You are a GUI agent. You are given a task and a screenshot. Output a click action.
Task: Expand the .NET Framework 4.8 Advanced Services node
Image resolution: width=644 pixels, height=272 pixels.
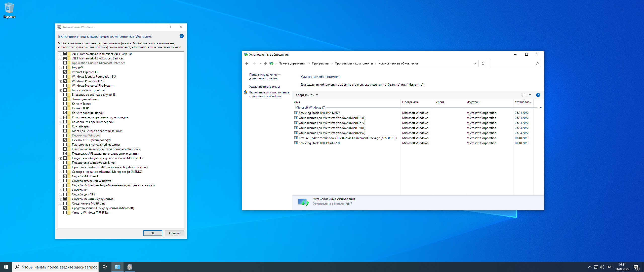[61, 59]
